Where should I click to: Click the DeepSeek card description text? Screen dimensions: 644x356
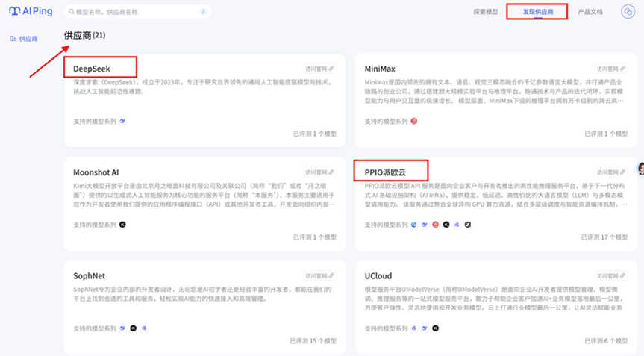202,87
